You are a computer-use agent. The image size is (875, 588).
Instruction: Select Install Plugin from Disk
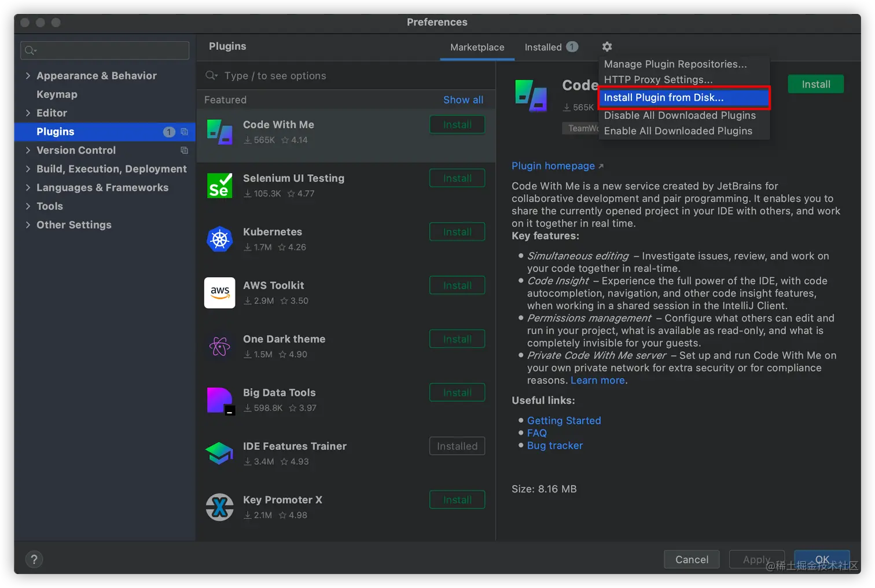(x=683, y=97)
